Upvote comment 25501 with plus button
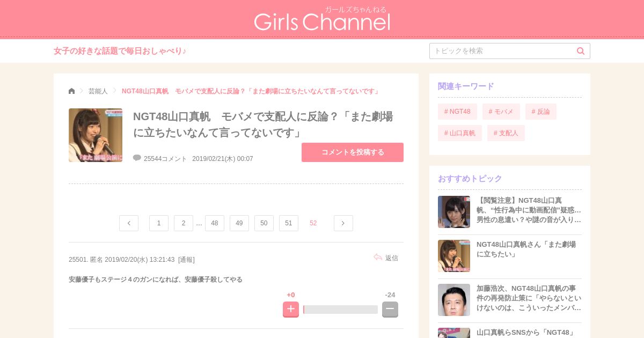644x338 pixels. coord(291,309)
